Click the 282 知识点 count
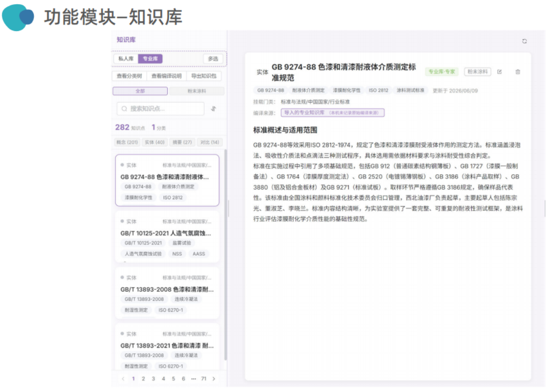Viewport: 556px width, 392px height. 130,128
